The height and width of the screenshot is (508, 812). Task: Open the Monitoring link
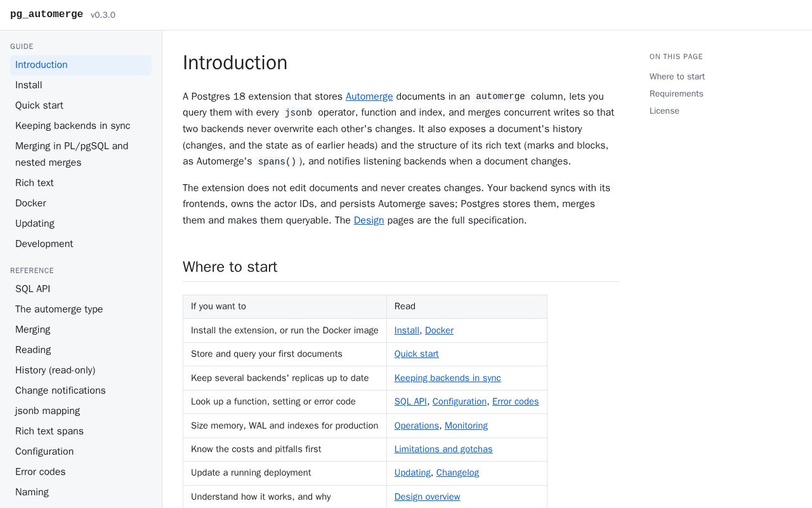pyautogui.click(x=466, y=425)
